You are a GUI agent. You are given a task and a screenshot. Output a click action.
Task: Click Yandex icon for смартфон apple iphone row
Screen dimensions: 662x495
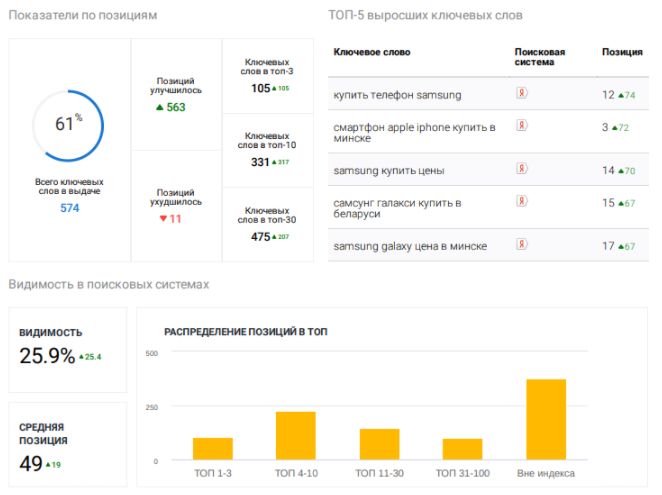click(x=522, y=125)
